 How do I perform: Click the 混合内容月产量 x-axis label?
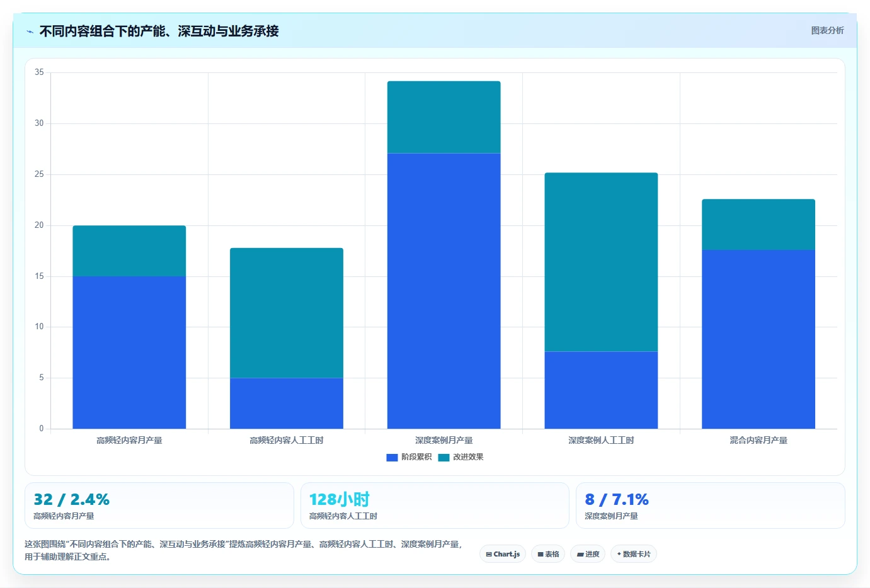coord(758,441)
